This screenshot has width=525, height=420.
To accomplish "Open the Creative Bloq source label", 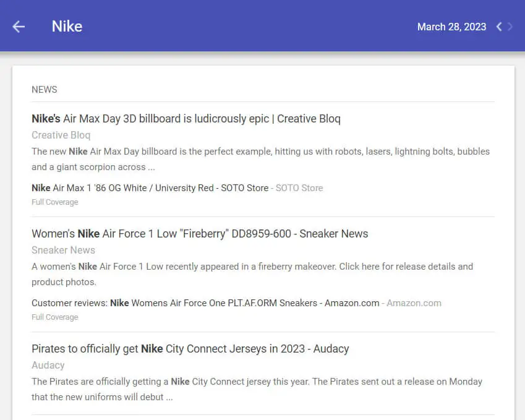I will click(x=61, y=135).
